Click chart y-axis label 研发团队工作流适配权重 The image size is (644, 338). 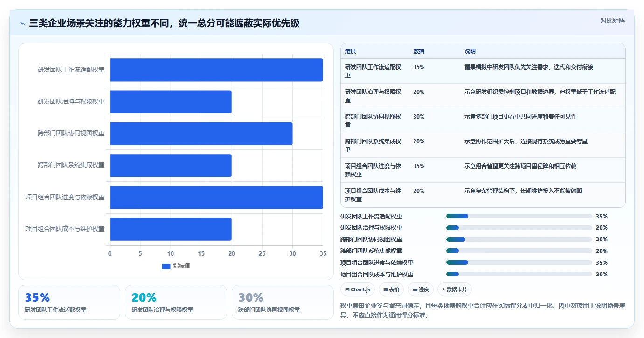71,70
